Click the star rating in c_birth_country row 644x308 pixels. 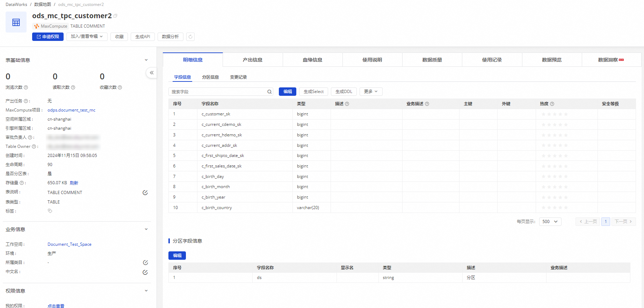(555, 208)
